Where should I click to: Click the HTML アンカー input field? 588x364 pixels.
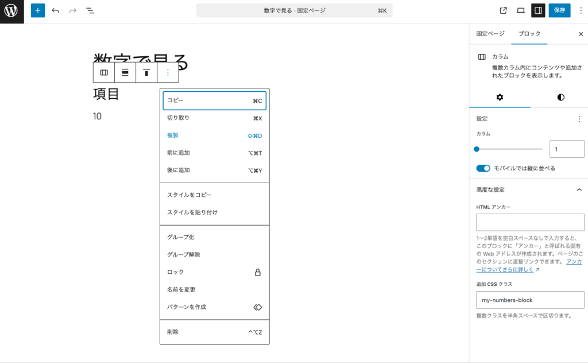click(529, 222)
